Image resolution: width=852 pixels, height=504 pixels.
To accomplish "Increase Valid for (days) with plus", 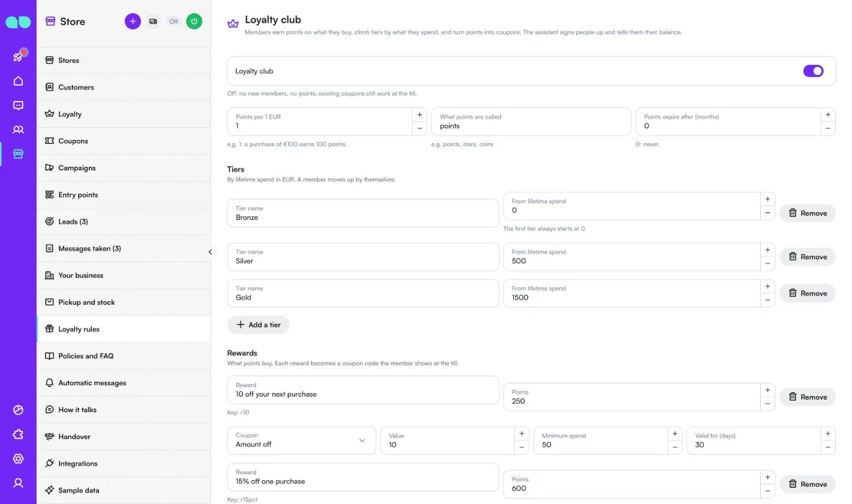I will tap(828, 434).
